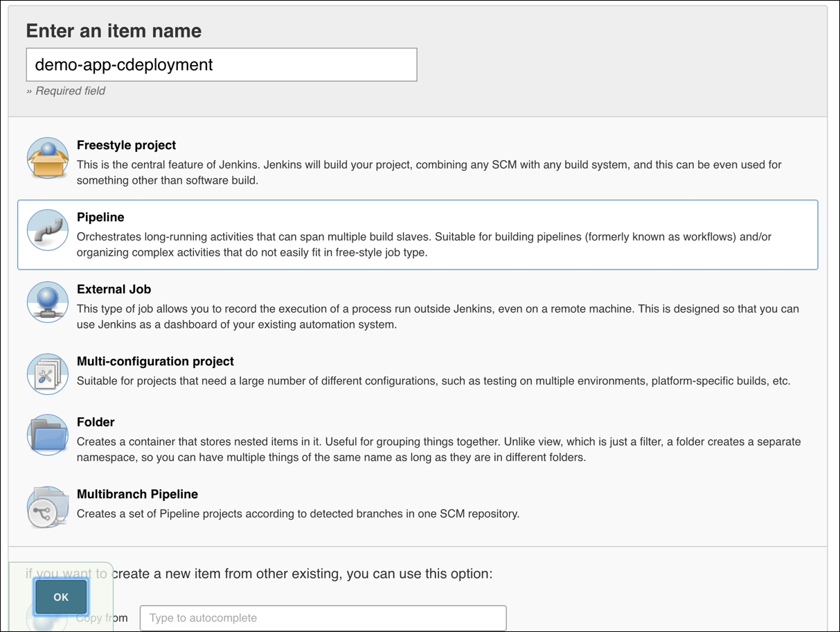This screenshot has width=840, height=632.
Task: Click the Copy from autocomplete field
Action: click(323, 617)
